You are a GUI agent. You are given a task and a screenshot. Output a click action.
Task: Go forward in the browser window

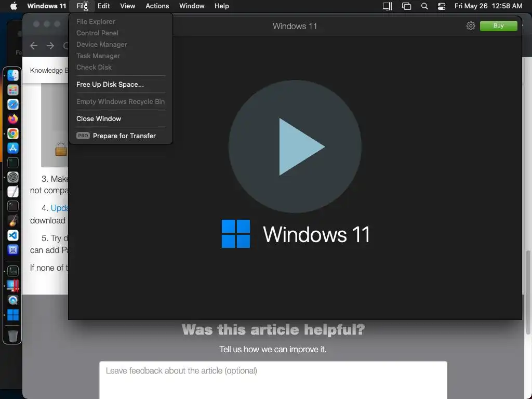tap(50, 46)
